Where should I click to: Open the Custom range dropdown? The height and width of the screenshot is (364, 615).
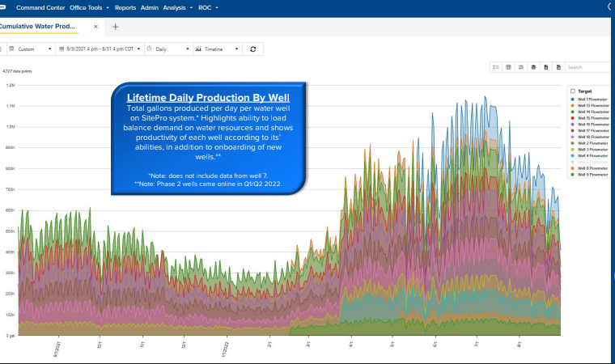[x=31, y=49]
